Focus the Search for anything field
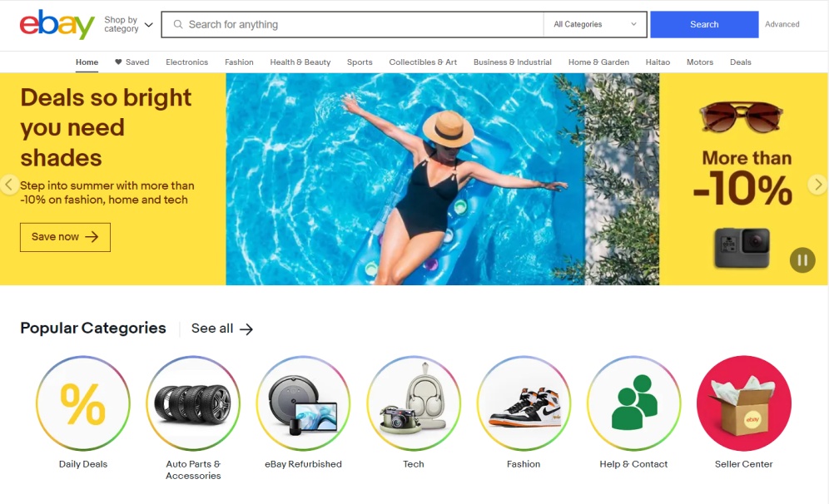Image resolution: width=829 pixels, height=504 pixels. (352, 24)
